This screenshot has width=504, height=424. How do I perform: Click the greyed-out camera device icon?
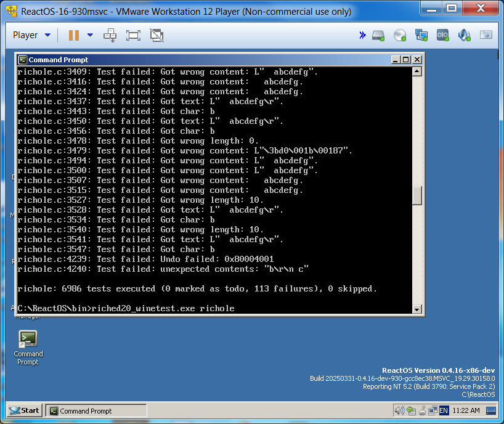486,35
